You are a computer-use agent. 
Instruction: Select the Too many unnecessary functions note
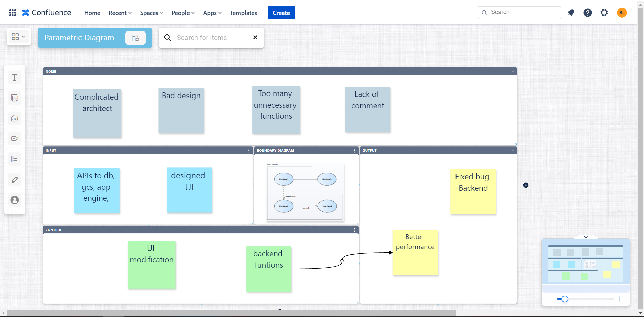click(276, 110)
